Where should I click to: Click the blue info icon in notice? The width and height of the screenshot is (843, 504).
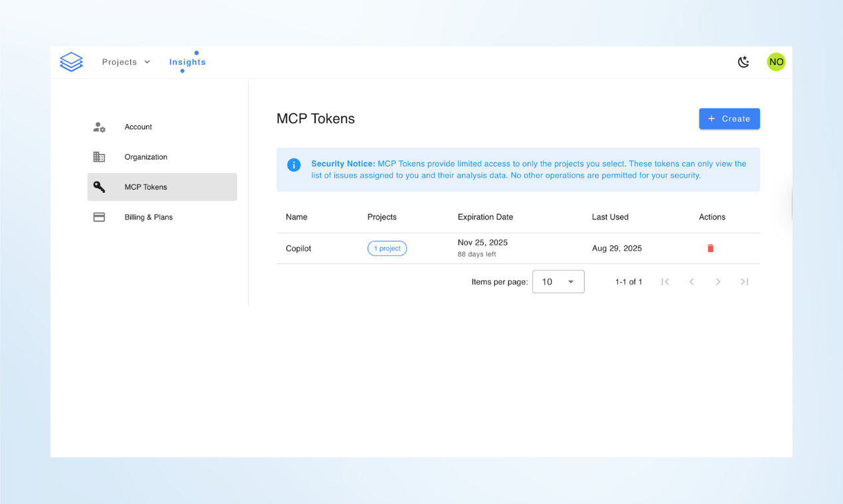click(x=293, y=165)
